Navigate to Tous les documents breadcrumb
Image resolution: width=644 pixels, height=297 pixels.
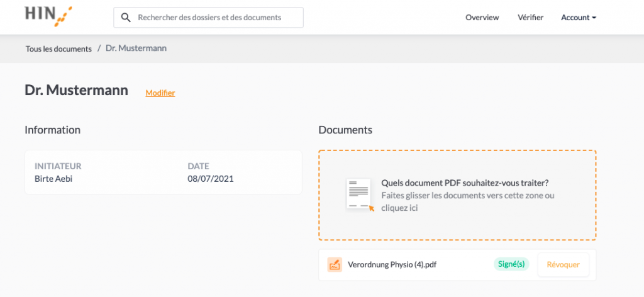(x=58, y=49)
